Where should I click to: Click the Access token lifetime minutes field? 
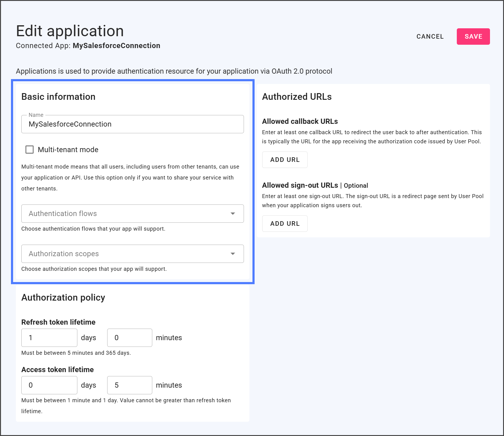(129, 385)
